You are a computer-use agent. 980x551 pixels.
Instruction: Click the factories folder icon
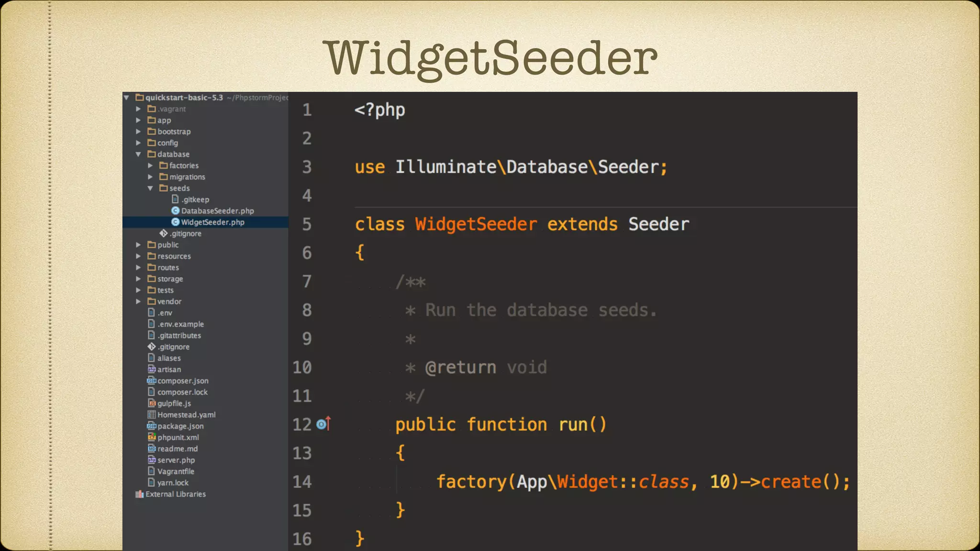(x=164, y=165)
